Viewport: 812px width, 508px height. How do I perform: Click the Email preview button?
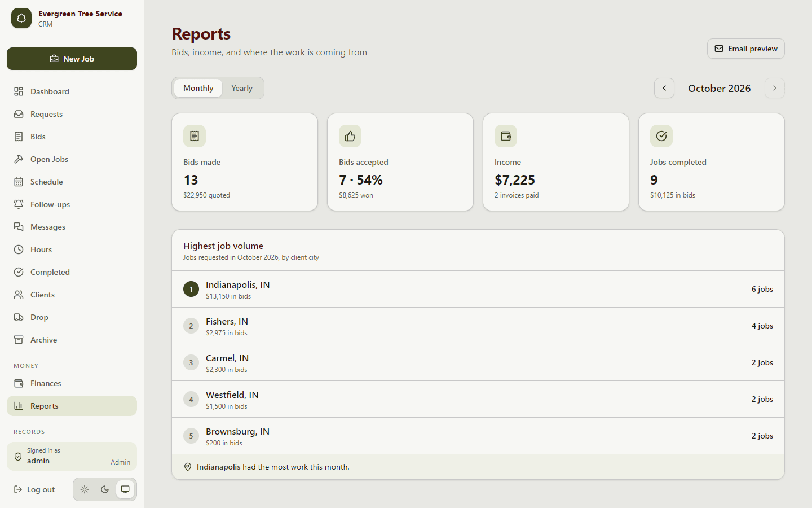coord(745,49)
